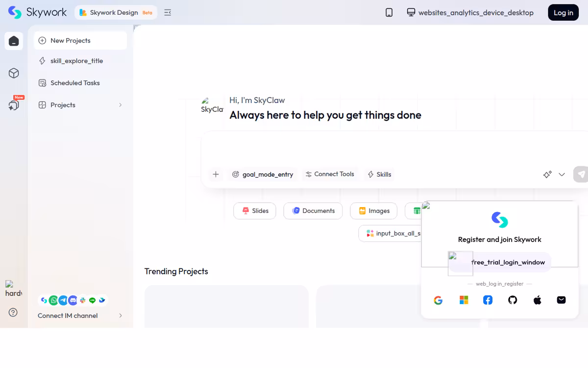Viewport: 588px width, 368px height.
Task: Click the hardy avatar image in the sidebar
Action: click(x=14, y=289)
